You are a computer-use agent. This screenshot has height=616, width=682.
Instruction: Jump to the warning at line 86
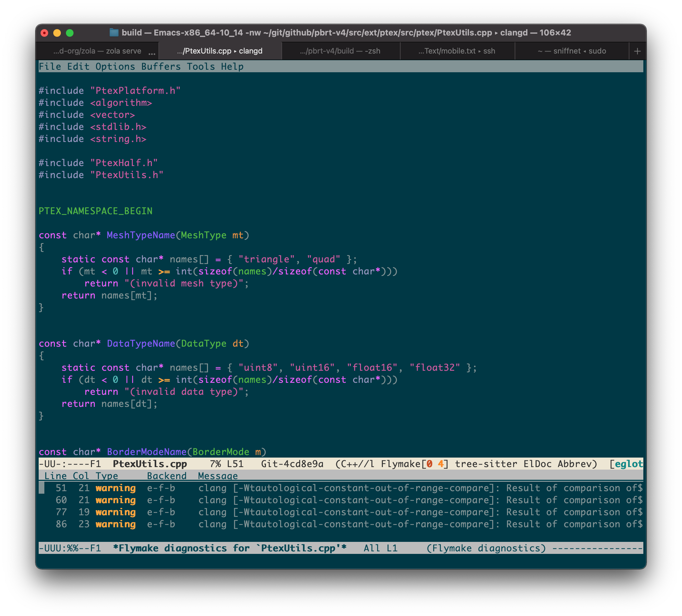click(341, 524)
